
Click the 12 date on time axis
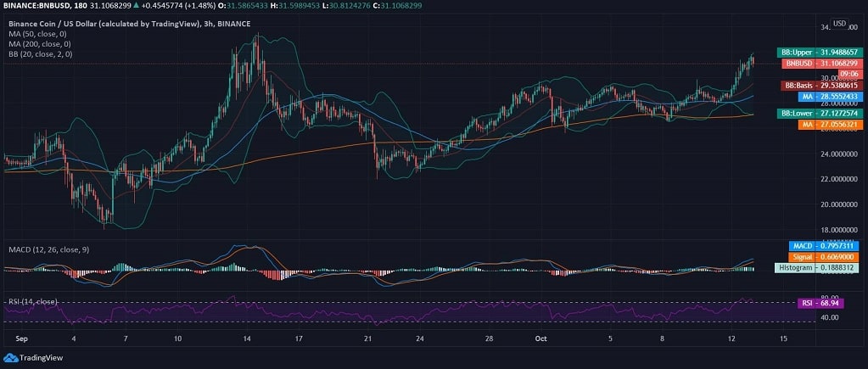732,338
